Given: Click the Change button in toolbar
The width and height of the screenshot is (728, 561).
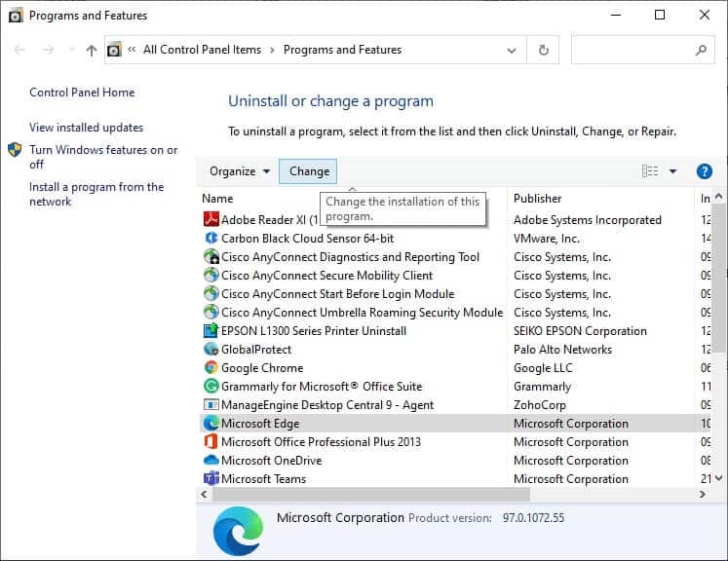Looking at the screenshot, I should [x=308, y=171].
